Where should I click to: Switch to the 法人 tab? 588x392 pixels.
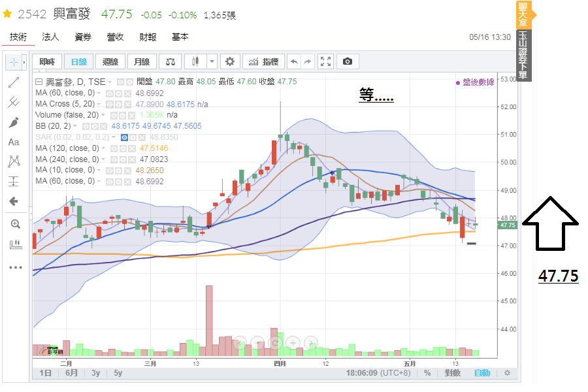pos(50,37)
